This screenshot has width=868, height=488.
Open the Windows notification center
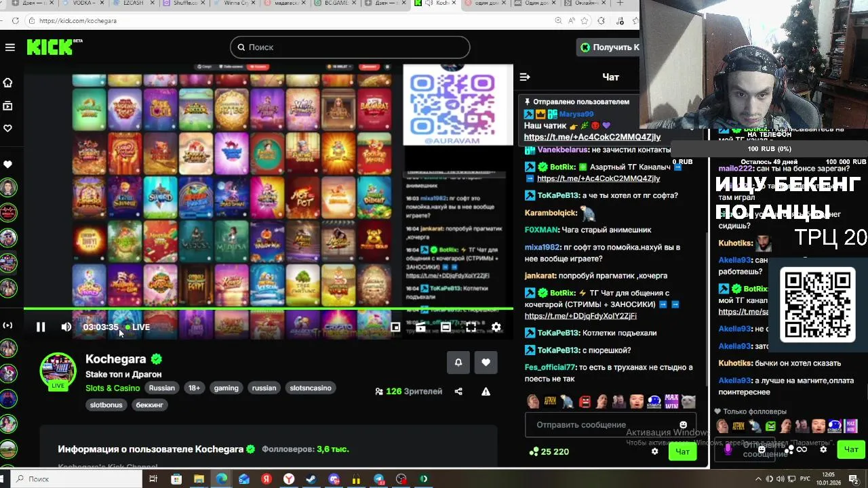(x=855, y=479)
